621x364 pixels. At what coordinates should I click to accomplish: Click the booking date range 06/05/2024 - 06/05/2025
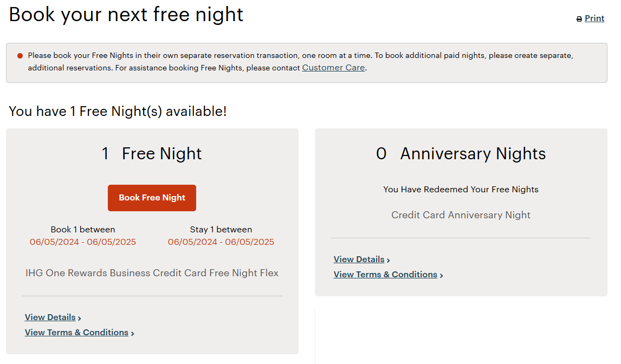(x=82, y=242)
